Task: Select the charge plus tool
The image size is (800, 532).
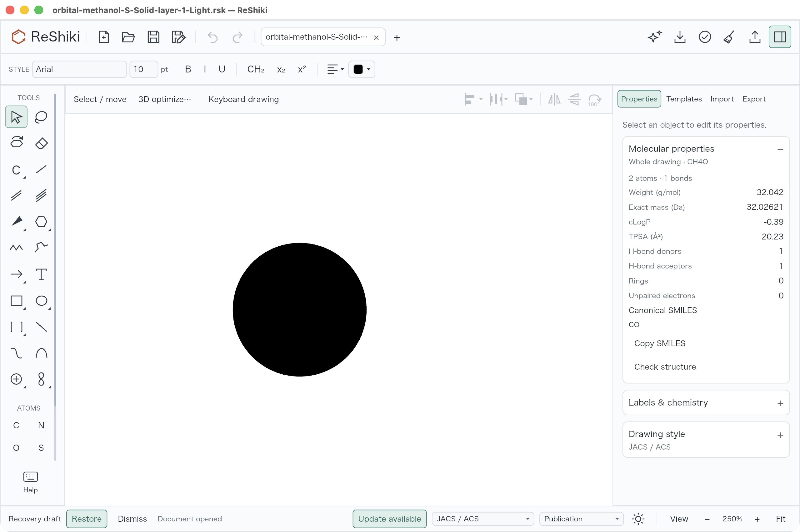Action: coord(16,379)
